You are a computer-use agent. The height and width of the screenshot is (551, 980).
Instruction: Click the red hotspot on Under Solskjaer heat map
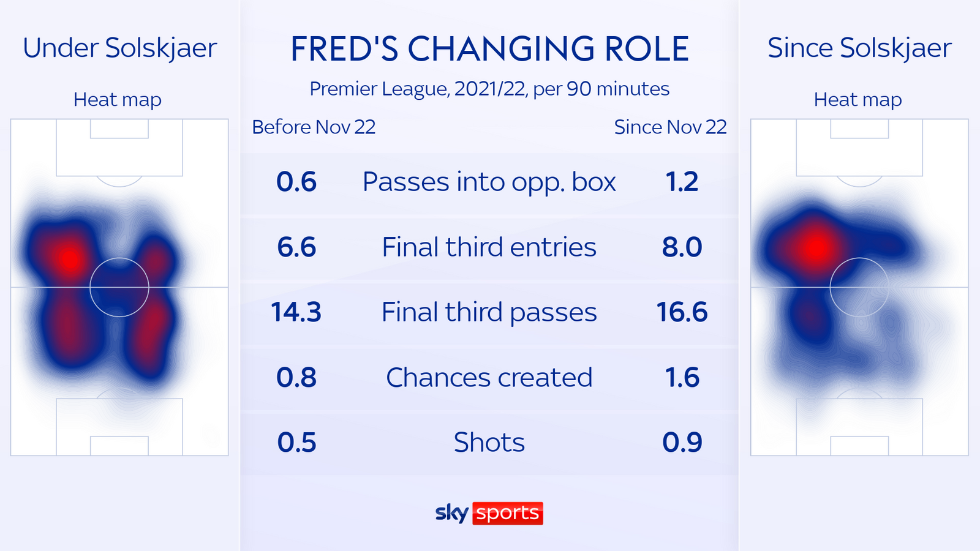click(70, 259)
